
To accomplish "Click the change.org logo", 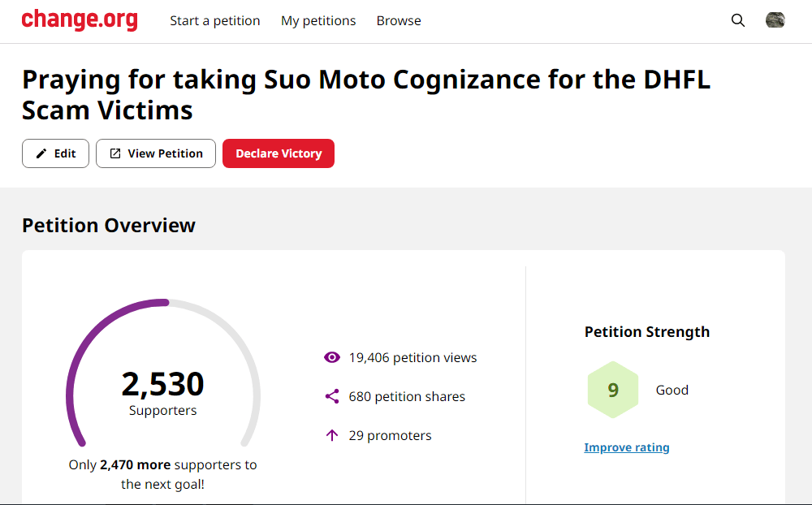I will [80, 20].
